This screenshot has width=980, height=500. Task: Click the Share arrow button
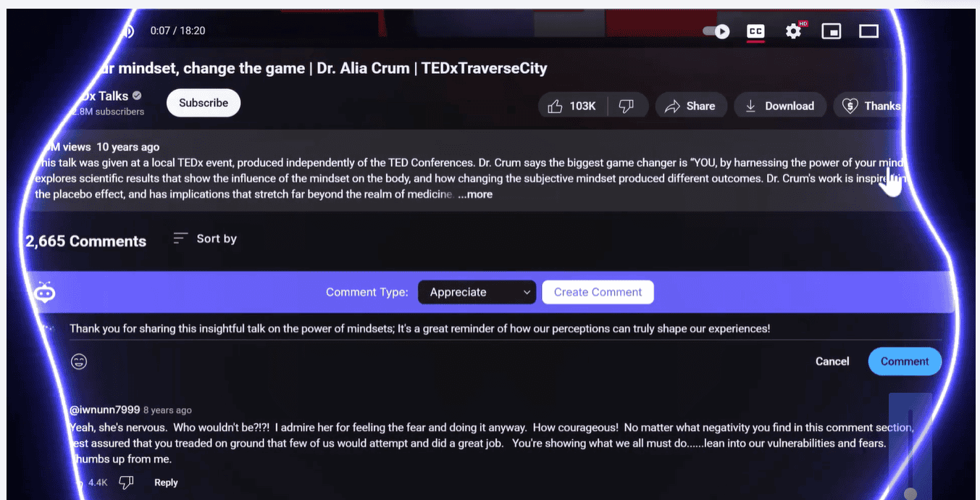pyautogui.click(x=690, y=106)
